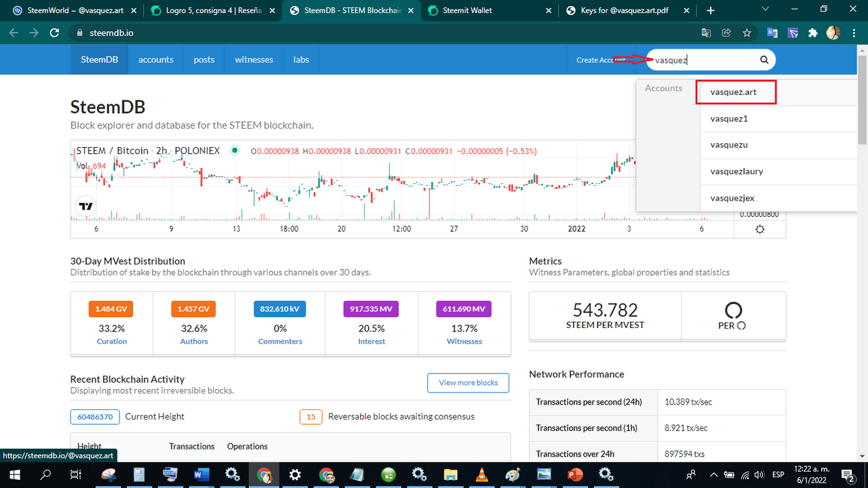
Task: Switch to SteemWorld ~ @vasquez.art tab
Action: coord(73,10)
